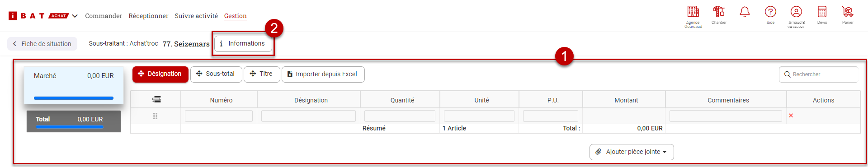
Task: Open the Aide help icon
Action: click(x=770, y=12)
